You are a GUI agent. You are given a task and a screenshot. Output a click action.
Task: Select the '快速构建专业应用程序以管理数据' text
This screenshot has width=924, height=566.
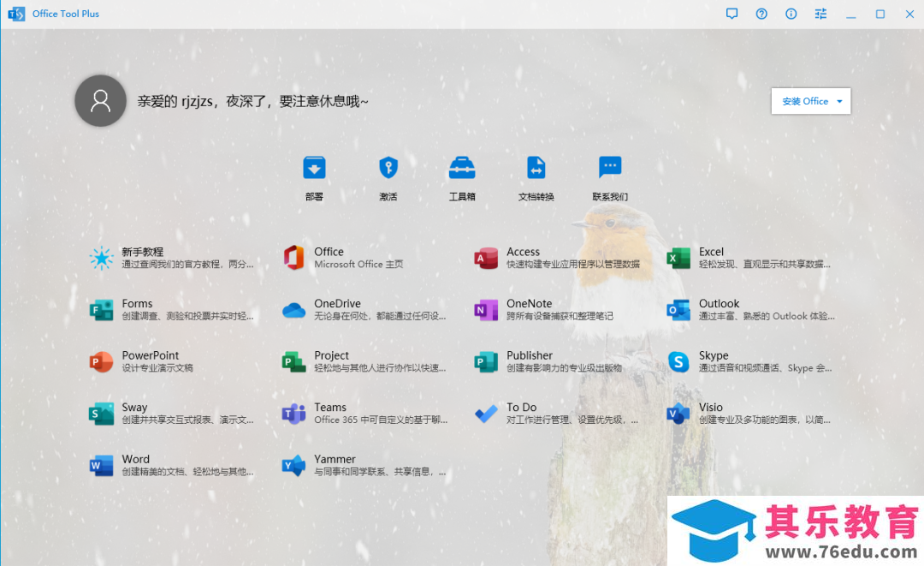[572, 265]
